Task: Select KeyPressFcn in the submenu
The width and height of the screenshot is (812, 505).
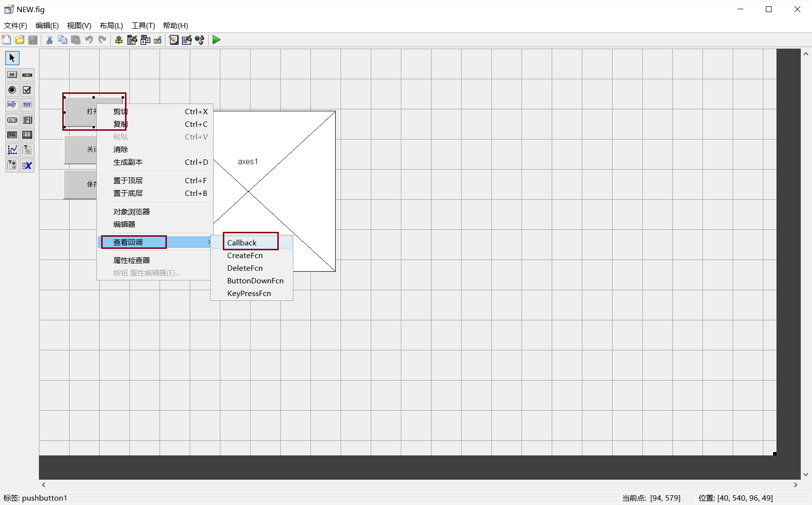Action: (x=252, y=294)
